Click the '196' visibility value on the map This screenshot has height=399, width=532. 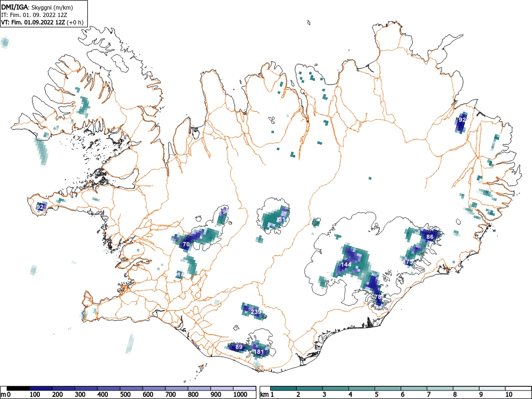tap(225, 211)
